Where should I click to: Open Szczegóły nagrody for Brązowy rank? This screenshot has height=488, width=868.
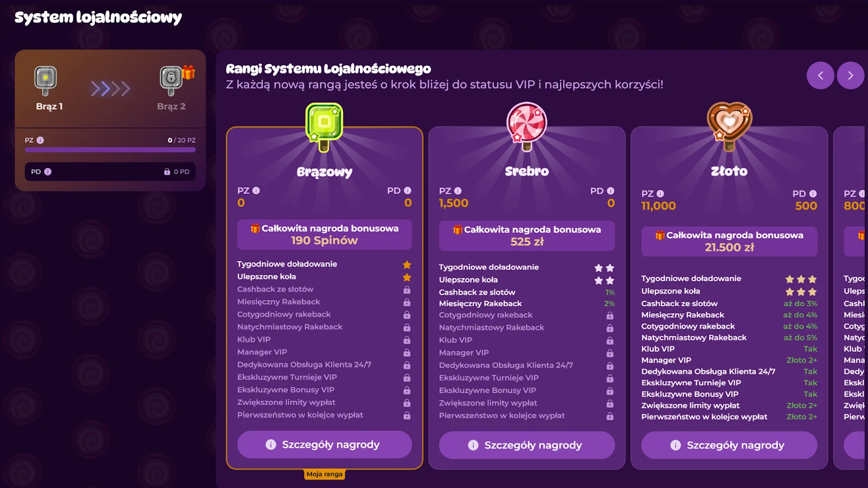click(x=324, y=445)
